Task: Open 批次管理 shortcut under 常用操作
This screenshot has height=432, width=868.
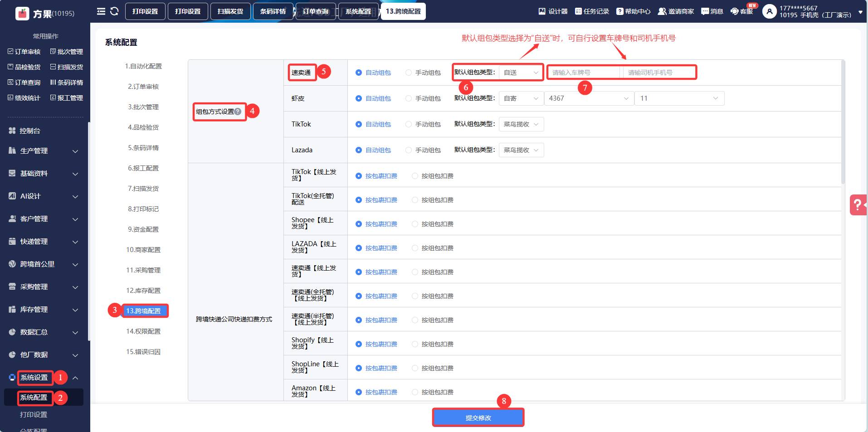Action: pos(67,52)
